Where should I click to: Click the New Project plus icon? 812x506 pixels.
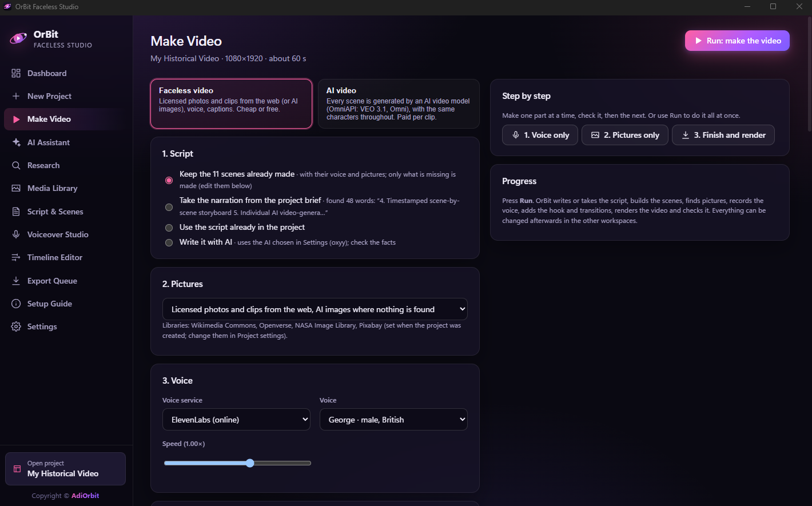pos(16,96)
